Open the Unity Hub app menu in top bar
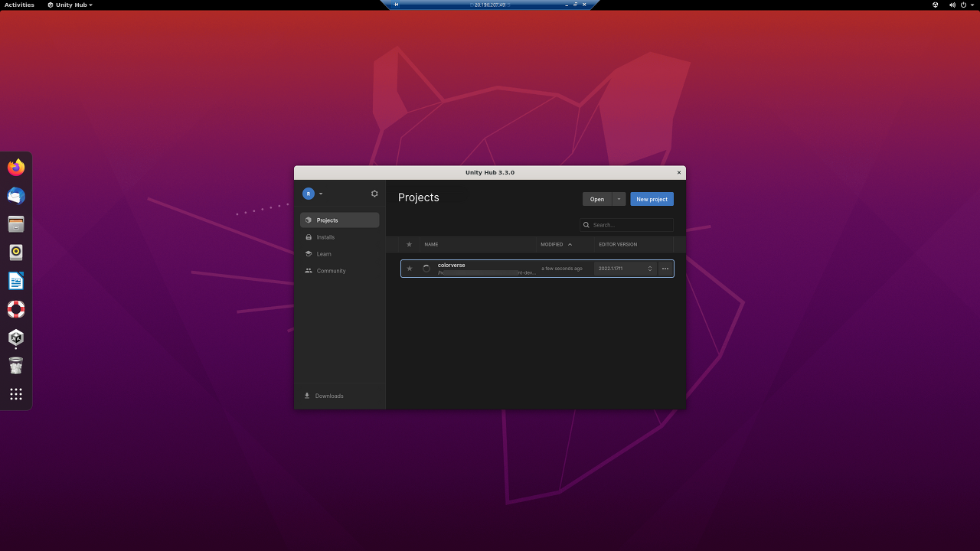Image resolution: width=980 pixels, height=551 pixels. pos(70,5)
